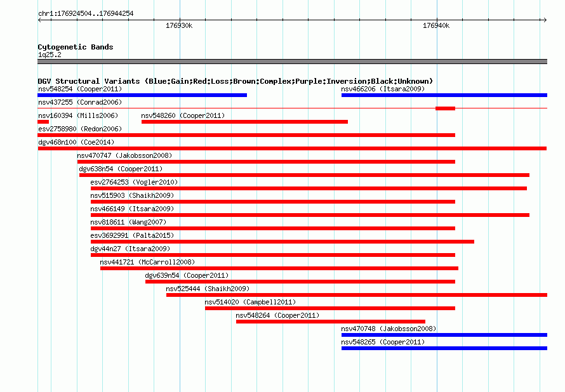Click the red bar under dgv638n54
Image resolution: width=565 pixels, height=392 pixels.
coord(305,175)
